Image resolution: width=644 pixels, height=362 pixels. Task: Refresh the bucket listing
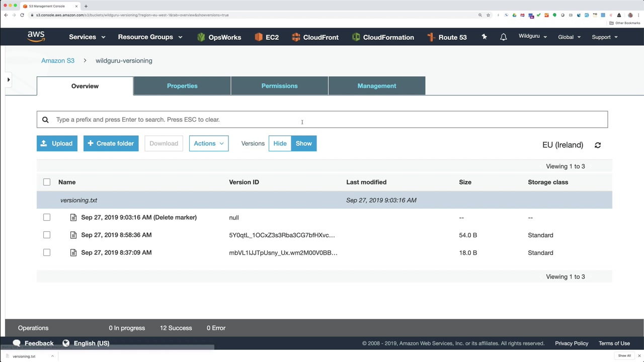point(598,145)
